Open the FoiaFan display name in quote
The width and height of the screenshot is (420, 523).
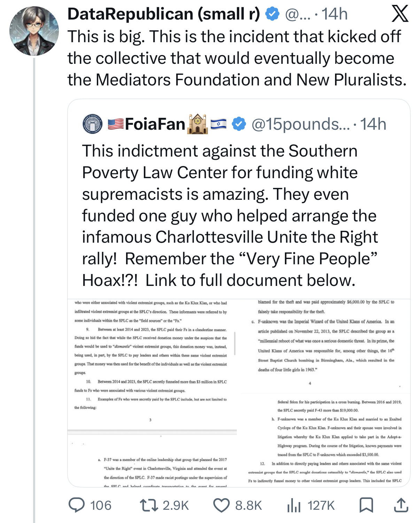coord(155,124)
